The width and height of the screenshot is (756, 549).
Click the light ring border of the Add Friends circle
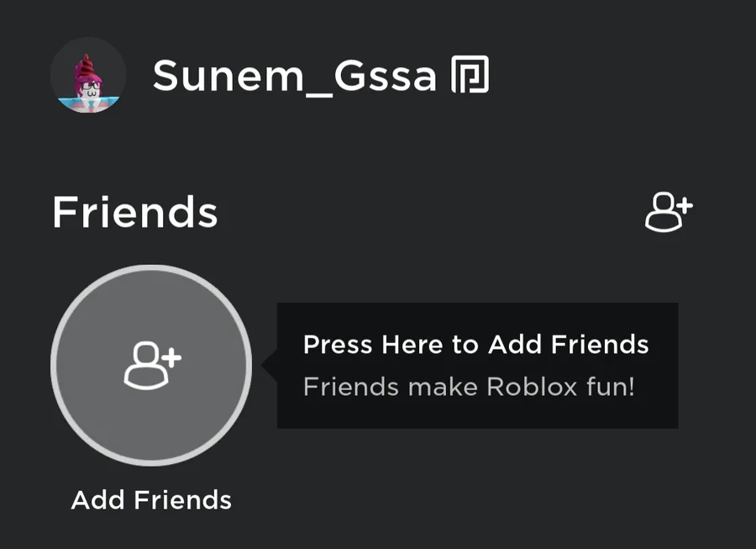coord(54,365)
